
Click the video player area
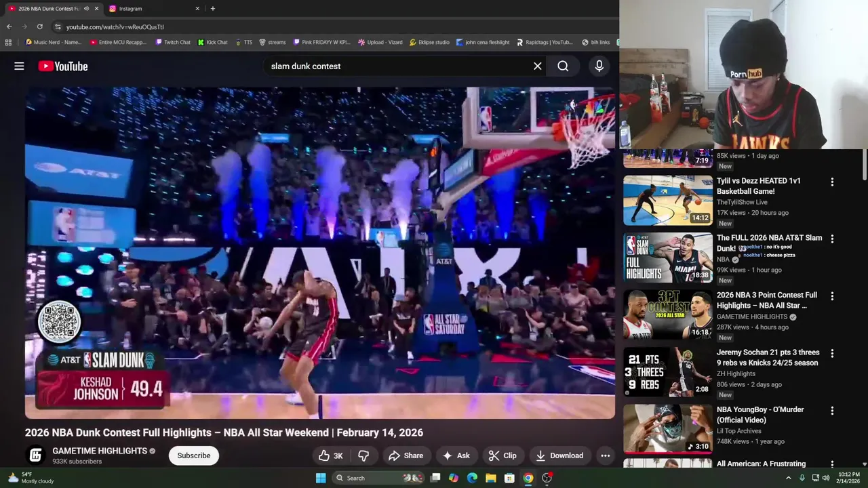[320, 252]
